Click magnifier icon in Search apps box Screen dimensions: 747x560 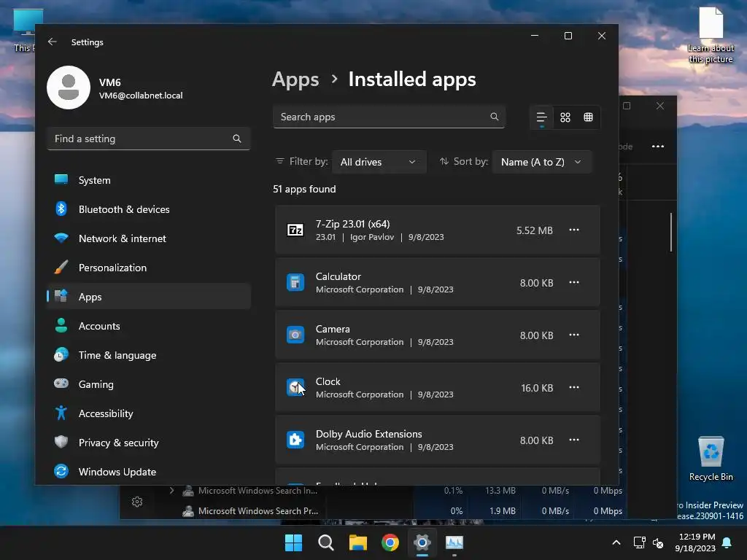(x=495, y=117)
